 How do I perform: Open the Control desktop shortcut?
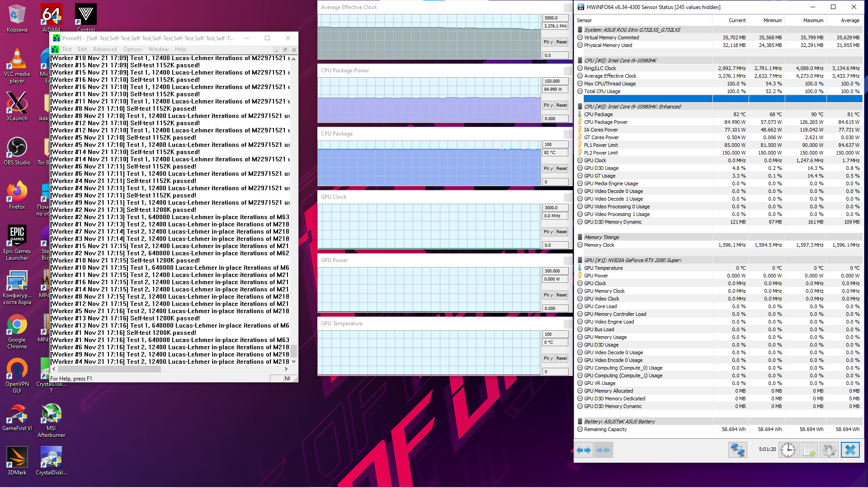pos(86,19)
